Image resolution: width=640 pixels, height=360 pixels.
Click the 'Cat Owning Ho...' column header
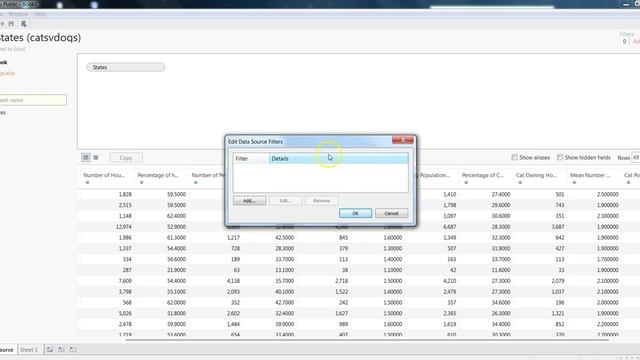coord(536,175)
